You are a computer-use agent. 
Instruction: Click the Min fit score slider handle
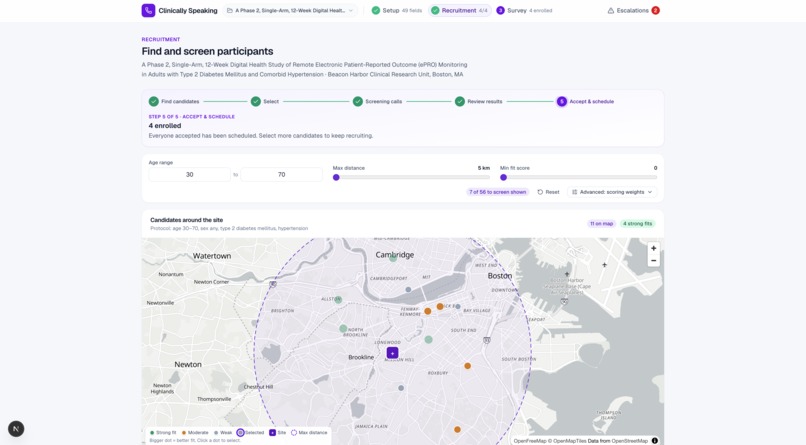click(x=503, y=177)
